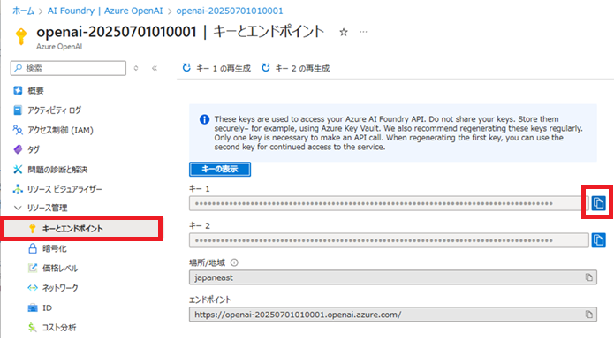Click the キーの表示 button
614x364 pixels.
(x=220, y=169)
